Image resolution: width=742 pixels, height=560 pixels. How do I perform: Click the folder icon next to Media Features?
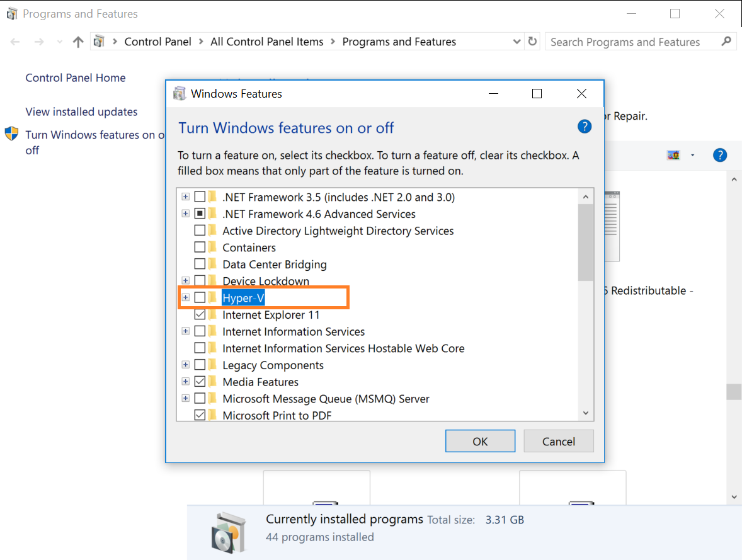point(212,382)
